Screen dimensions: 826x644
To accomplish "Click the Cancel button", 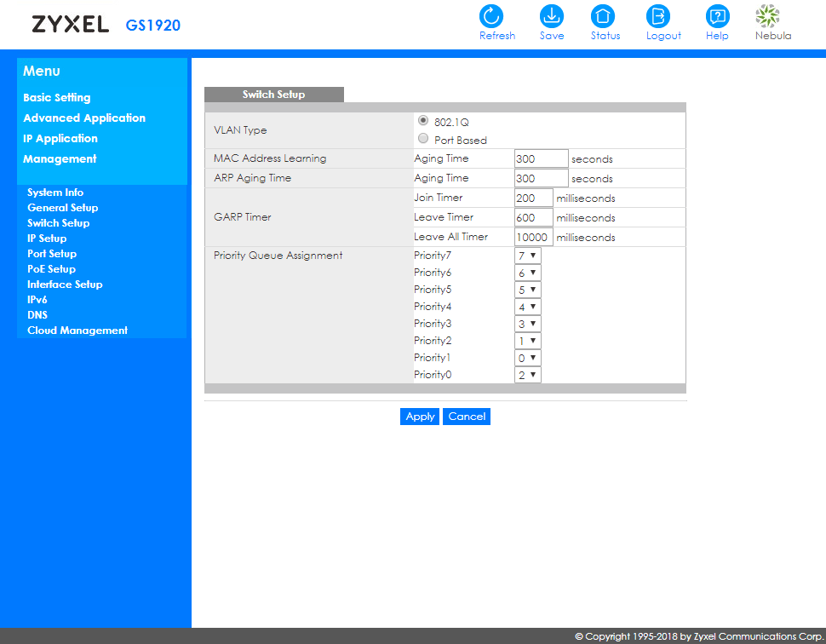I will tap(467, 417).
